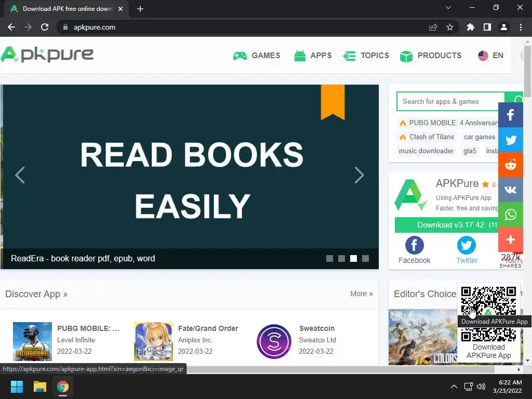Click the Download APKPure App QR code
The width and height of the screenshot is (532, 399).
click(488, 313)
